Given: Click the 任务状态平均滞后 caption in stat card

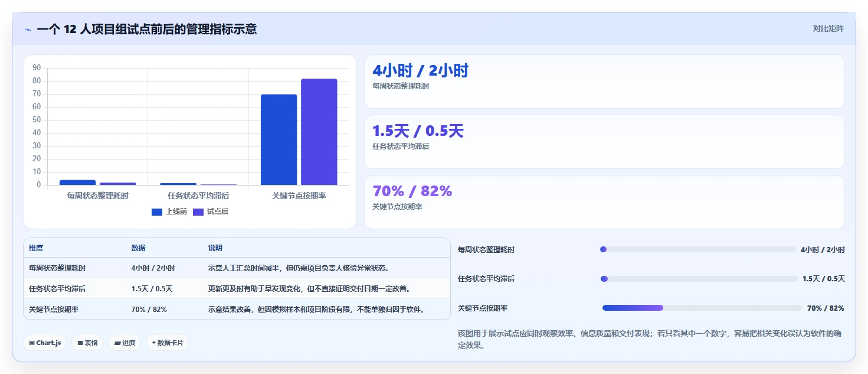Looking at the screenshot, I should coord(401,147).
